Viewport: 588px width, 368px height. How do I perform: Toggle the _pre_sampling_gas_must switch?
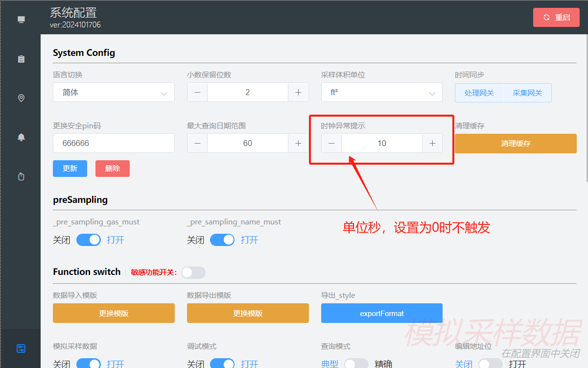88,240
